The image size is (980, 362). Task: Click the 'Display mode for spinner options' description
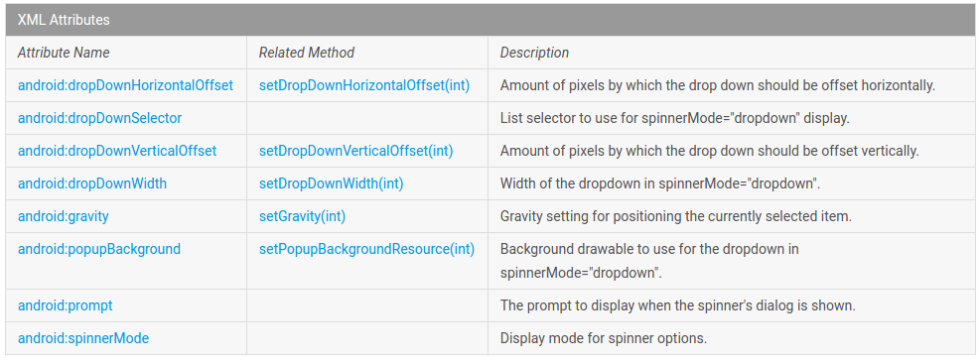603,338
